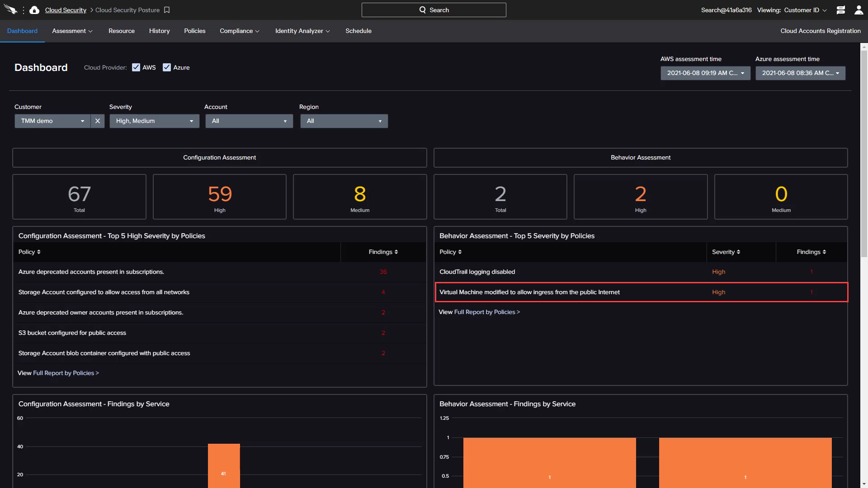Open the Dashboard tab

tap(22, 31)
